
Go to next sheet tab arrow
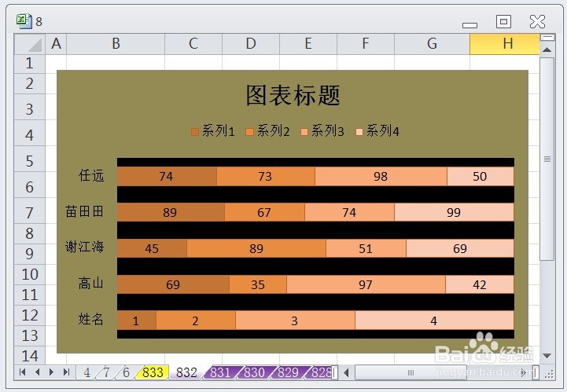pos(51,372)
